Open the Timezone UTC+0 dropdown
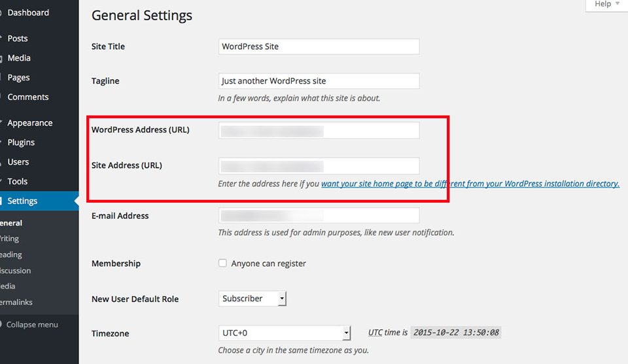Image resolution: width=628 pixels, height=364 pixels. [x=285, y=333]
